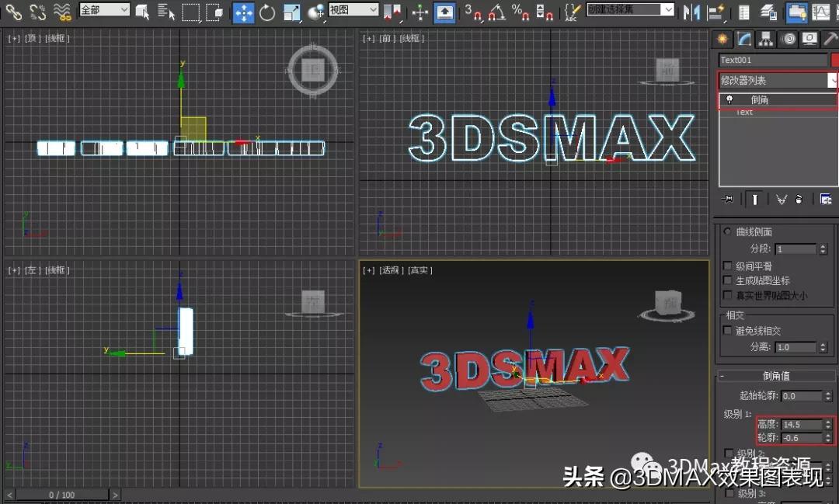Viewport: 839px width, 504px height.
Task: Switch to the Modify panel tab
Action: tap(743, 39)
